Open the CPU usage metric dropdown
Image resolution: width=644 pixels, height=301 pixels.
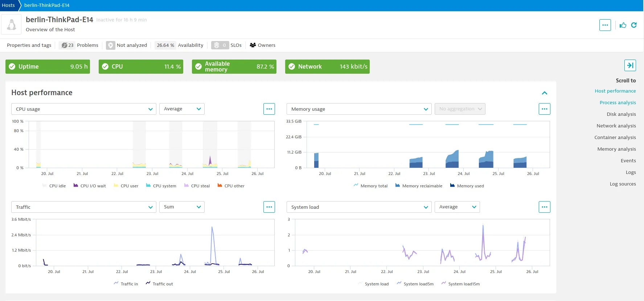(x=84, y=109)
